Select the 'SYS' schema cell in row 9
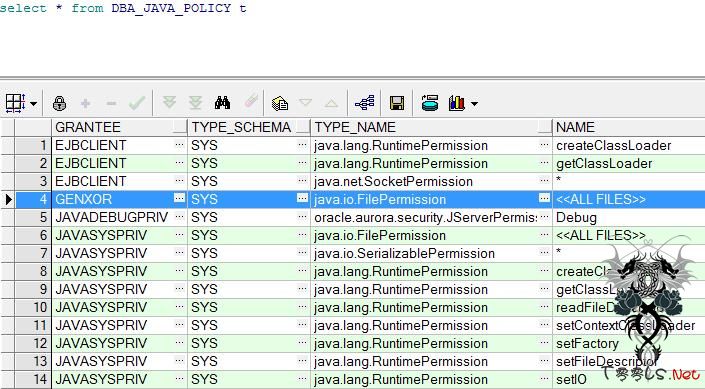The width and height of the screenshot is (705, 389). [249, 289]
